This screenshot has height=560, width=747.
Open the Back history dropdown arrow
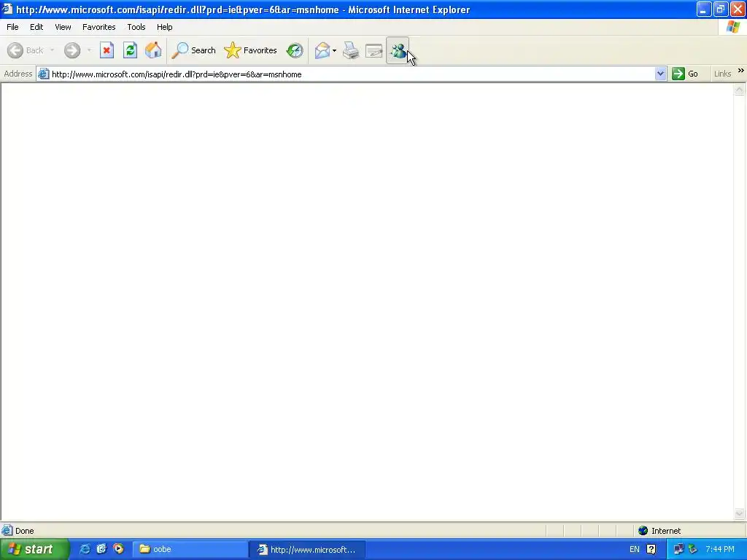click(52, 50)
